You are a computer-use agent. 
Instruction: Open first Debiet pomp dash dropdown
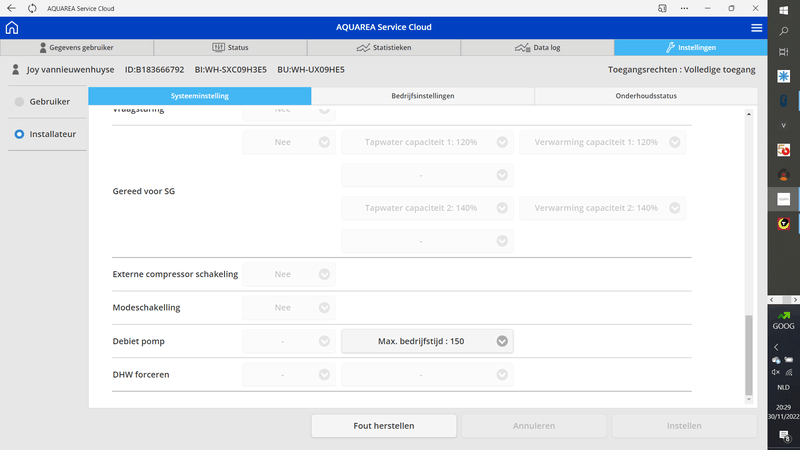click(x=289, y=341)
